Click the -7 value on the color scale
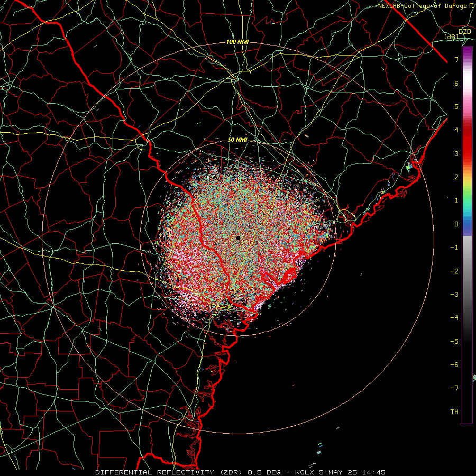 454,388
